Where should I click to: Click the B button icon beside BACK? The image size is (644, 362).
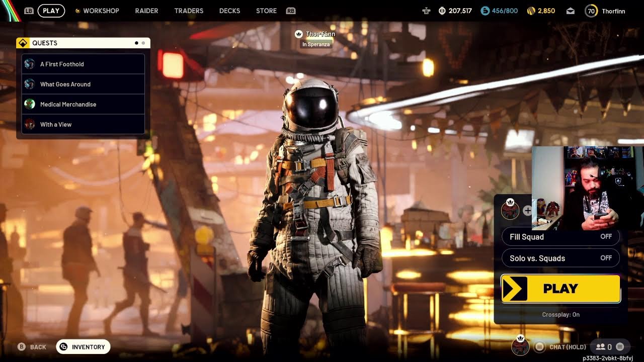22,347
